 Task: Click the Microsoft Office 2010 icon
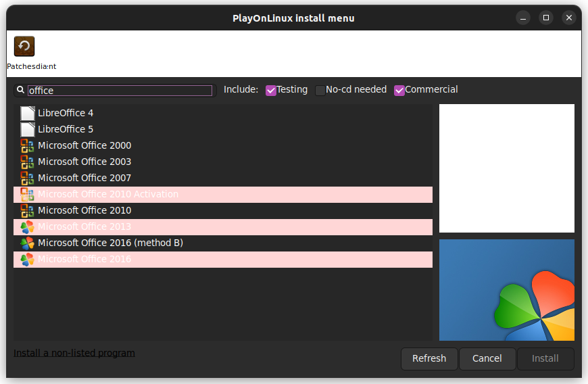(x=28, y=210)
